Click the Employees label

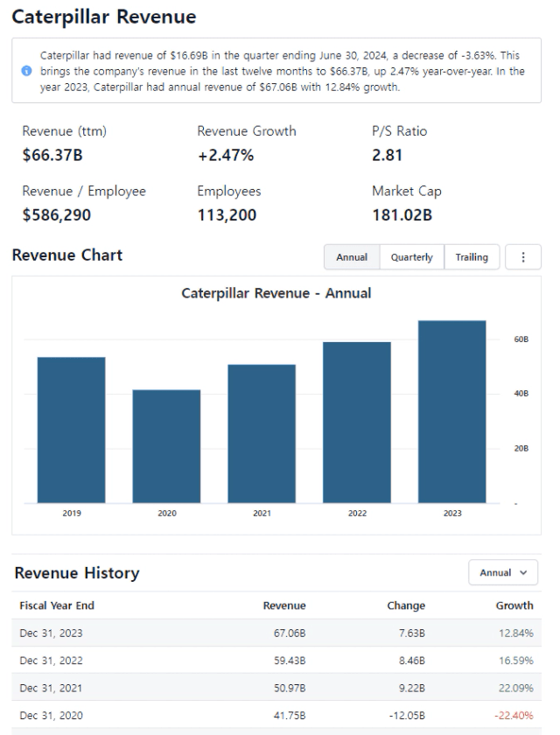(x=229, y=192)
